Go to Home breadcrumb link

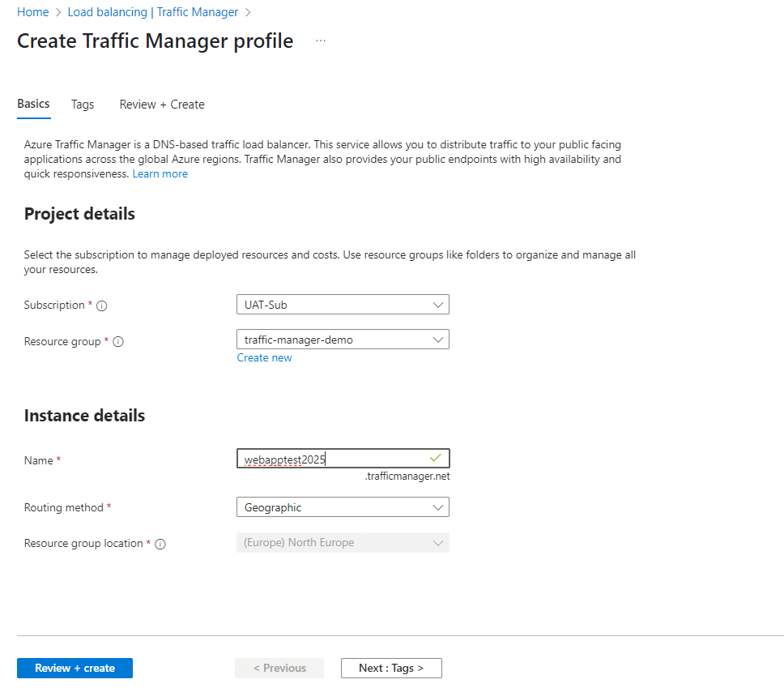click(x=32, y=12)
